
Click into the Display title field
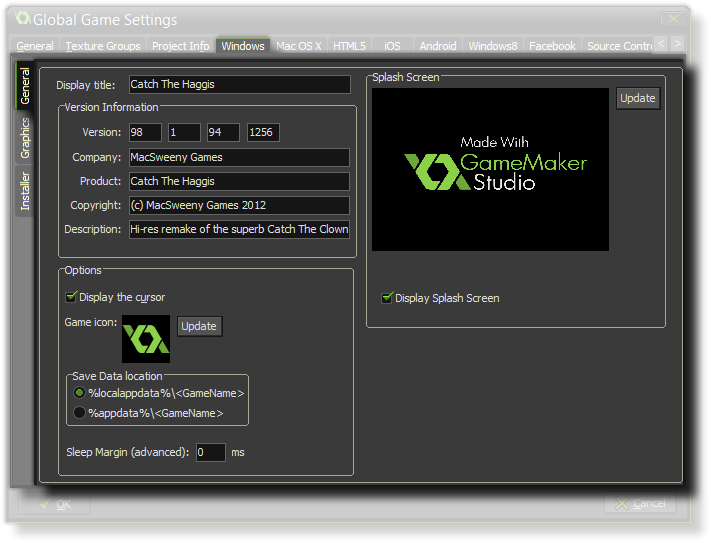239,85
